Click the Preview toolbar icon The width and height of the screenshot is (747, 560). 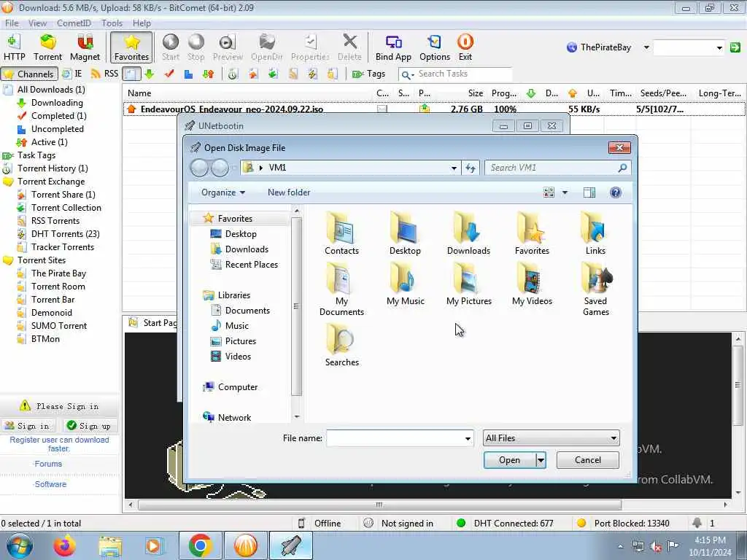point(228,47)
